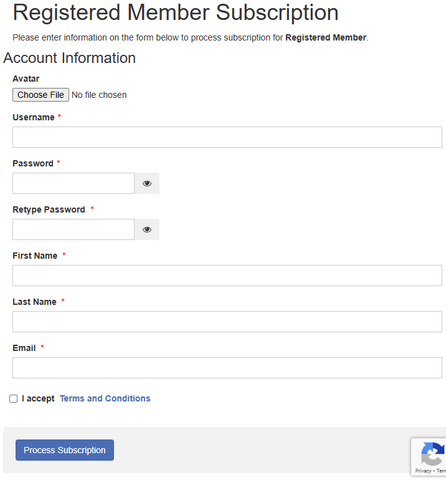Focus the Password input field
The width and height of the screenshot is (446, 480).
73,183
